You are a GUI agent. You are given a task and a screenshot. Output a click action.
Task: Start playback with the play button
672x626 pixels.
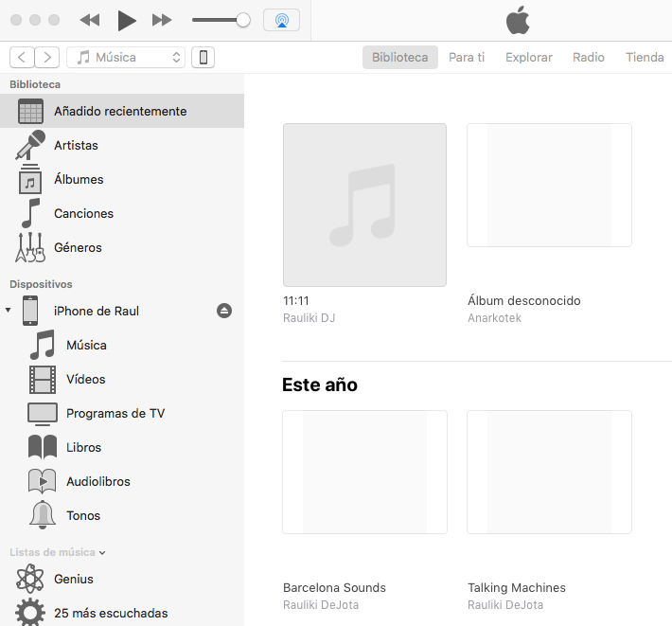[127, 20]
